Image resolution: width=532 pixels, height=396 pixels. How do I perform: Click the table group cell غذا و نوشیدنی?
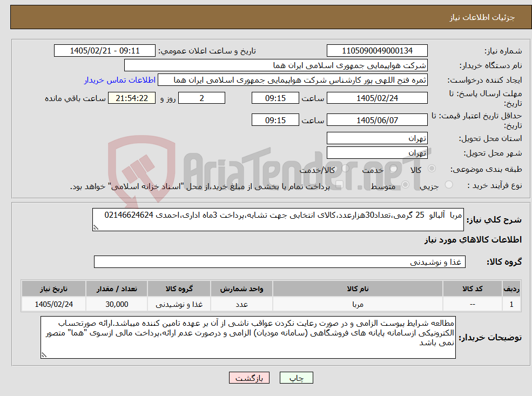(x=179, y=304)
